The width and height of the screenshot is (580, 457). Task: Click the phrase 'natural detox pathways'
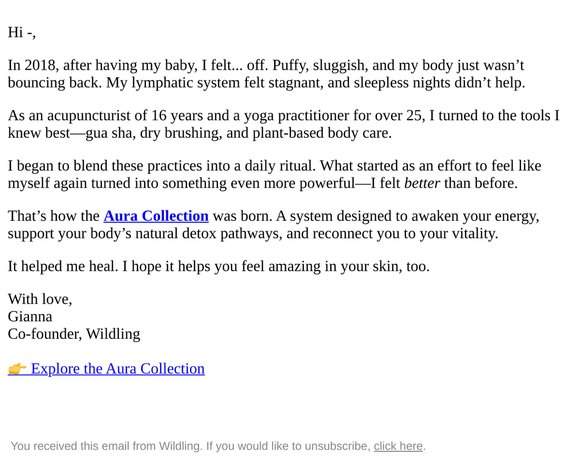pos(207,234)
